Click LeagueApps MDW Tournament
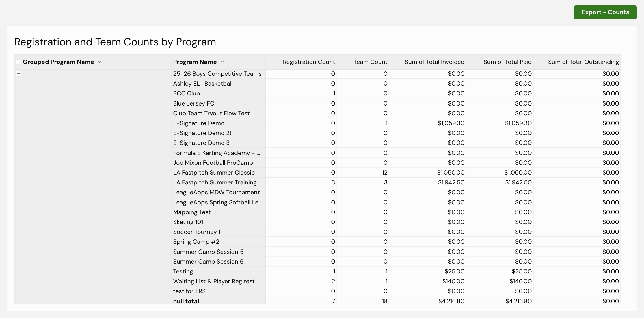Viewport: 644px width, 318px height. pyautogui.click(x=216, y=192)
